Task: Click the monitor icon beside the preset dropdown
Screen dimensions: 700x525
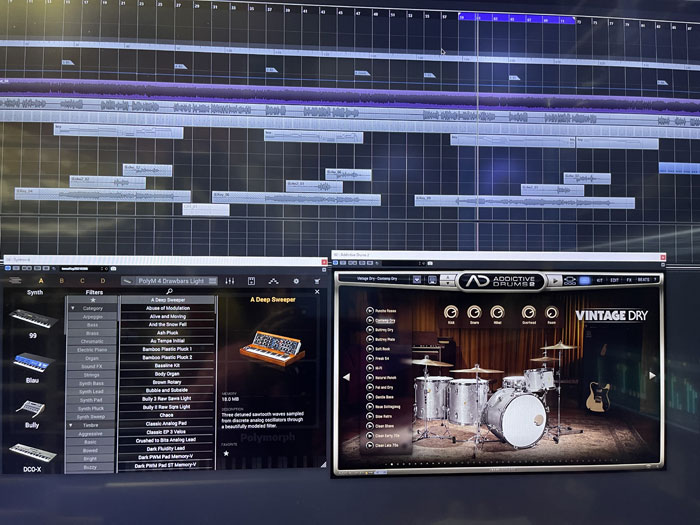Action: click(432, 280)
